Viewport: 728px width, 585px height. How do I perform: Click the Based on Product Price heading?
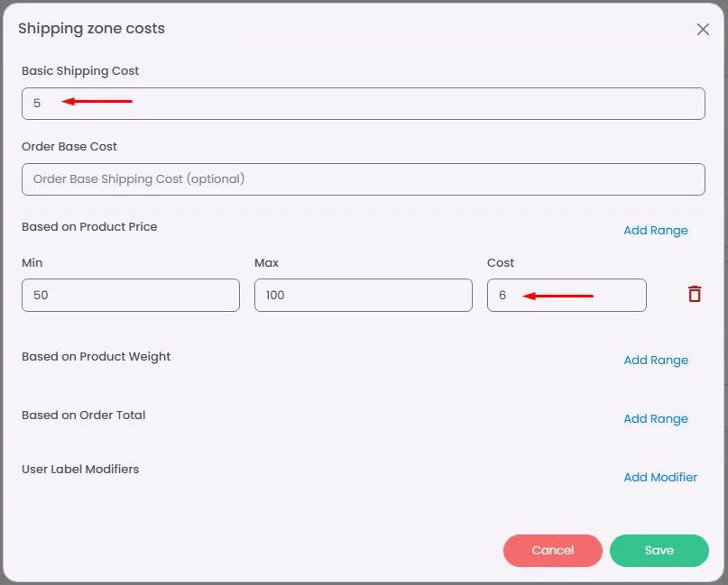(89, 227)
